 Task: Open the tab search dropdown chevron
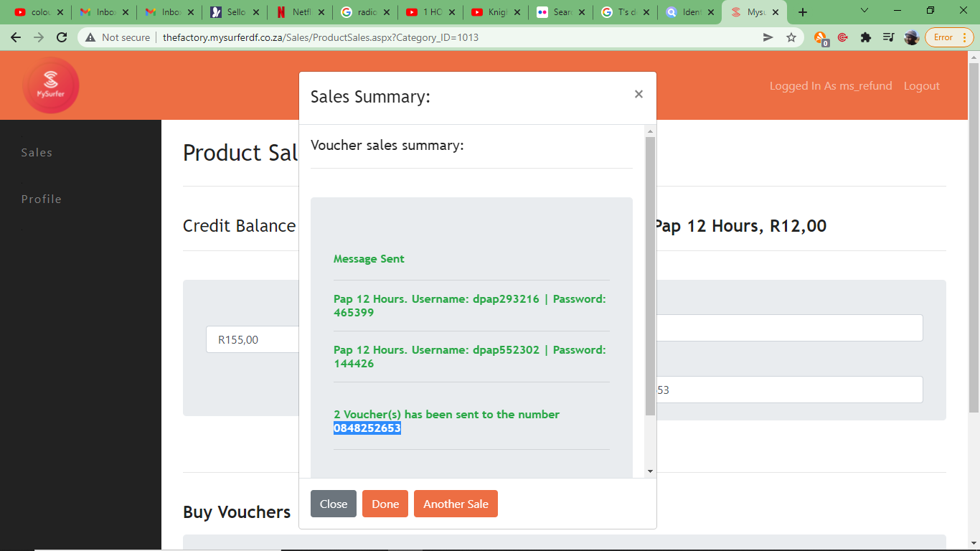(x=864, y=11)
